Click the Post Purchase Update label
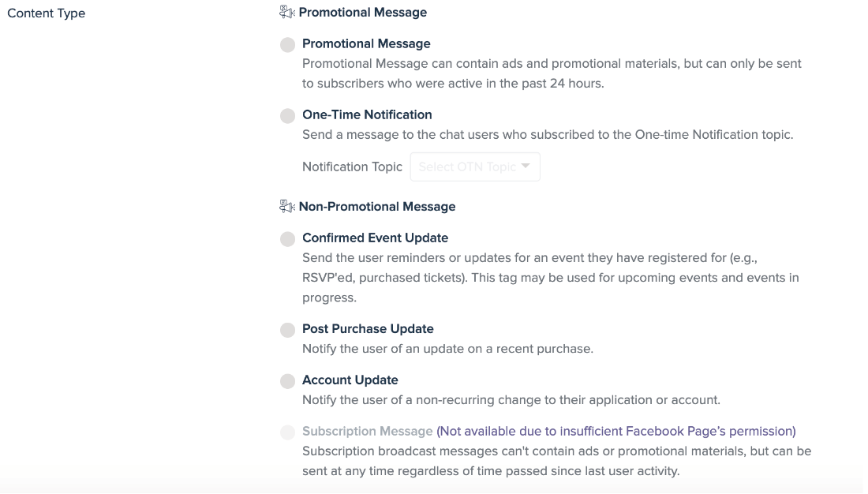868x494 pixels. pyautogui.click(x=368, y=328)
